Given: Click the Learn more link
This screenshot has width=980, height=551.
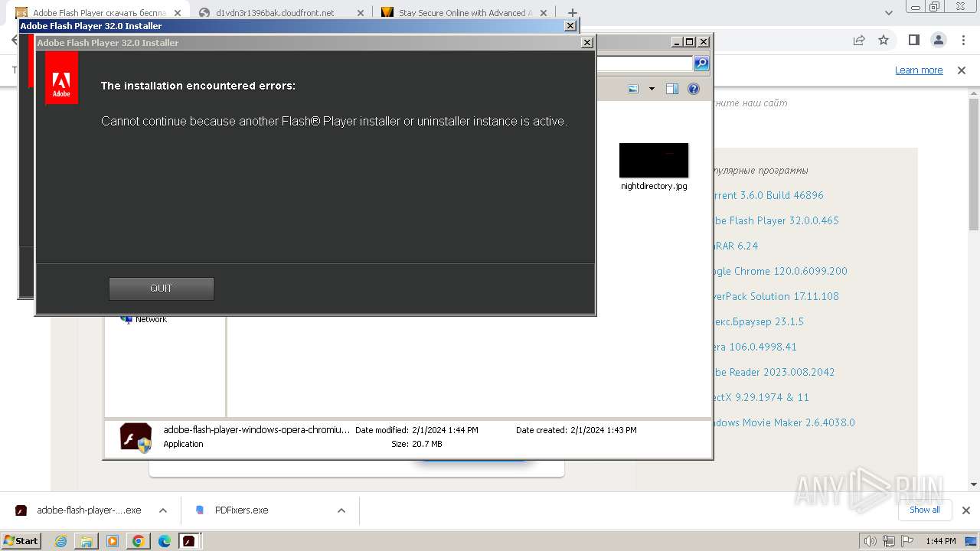Looking at the screenshot, I should pos(919,70).
